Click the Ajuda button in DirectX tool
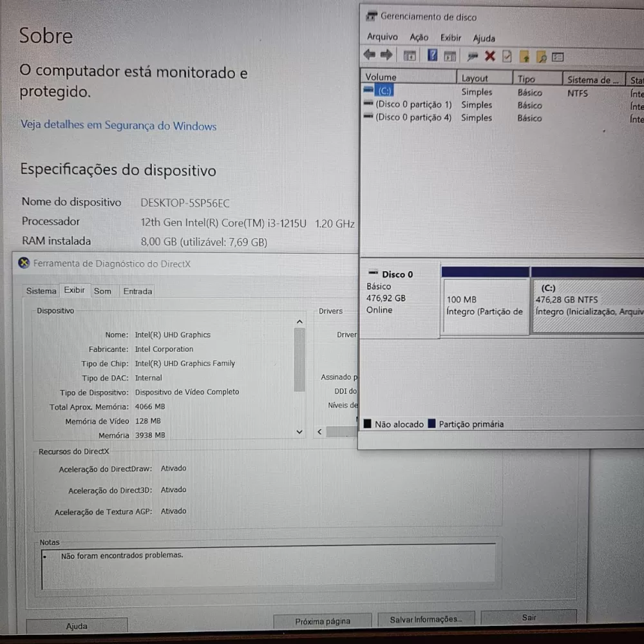This screenshot has height=644, width=644. tap(77, 626)
